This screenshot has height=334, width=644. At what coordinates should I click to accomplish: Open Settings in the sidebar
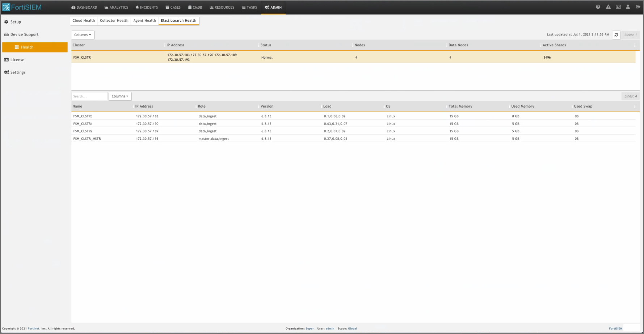(x=15, y=72)
